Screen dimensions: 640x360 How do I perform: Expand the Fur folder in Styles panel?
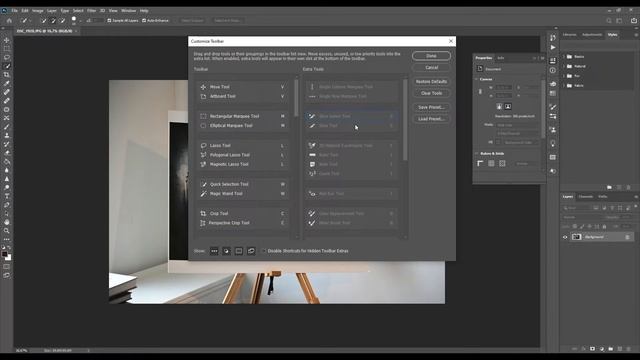pos(564,76)
